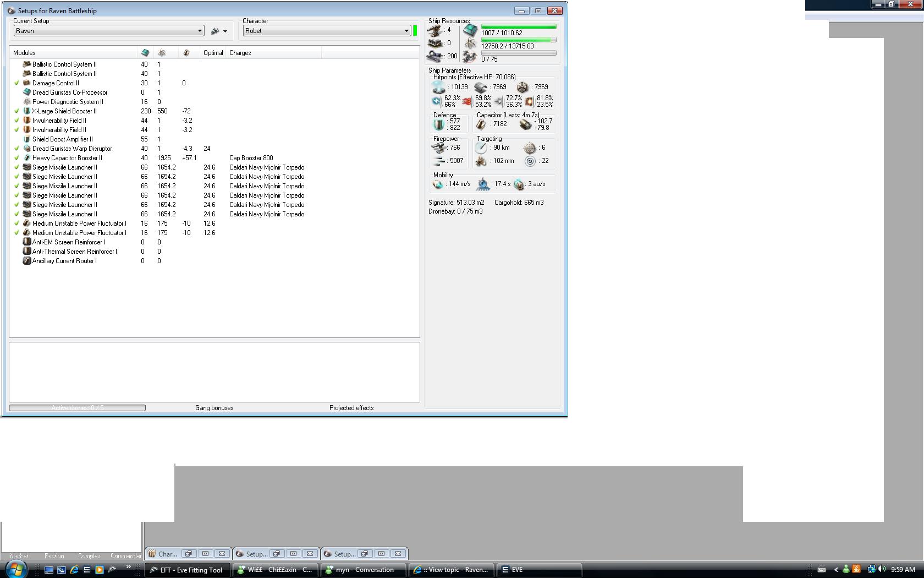This screenshot has height=578, width=924.
Task: Click the max locked targets crosshair icon
Action: [x=530, y=148]
